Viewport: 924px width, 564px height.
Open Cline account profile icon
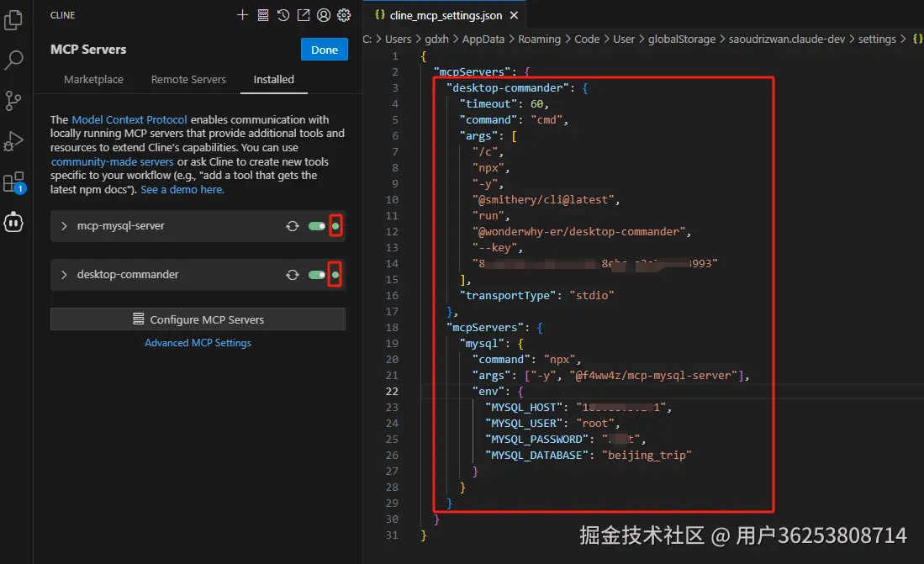tap(324, 15)
